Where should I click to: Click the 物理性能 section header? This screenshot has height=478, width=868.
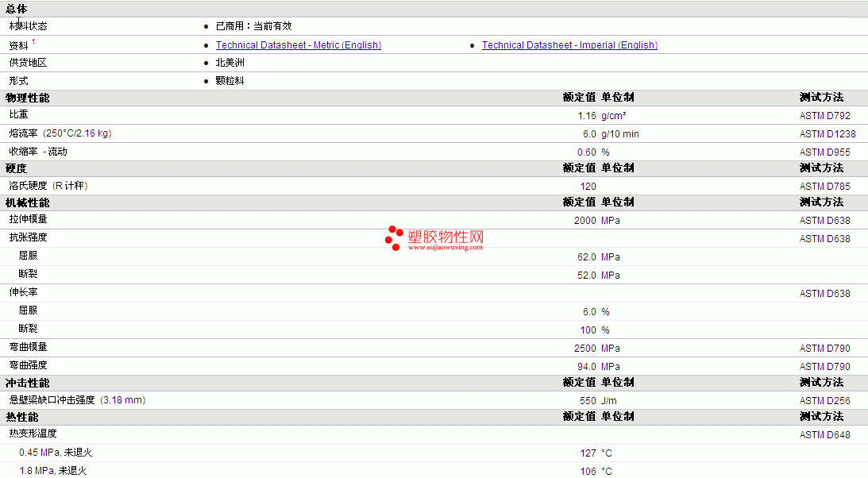pos(28,98)
